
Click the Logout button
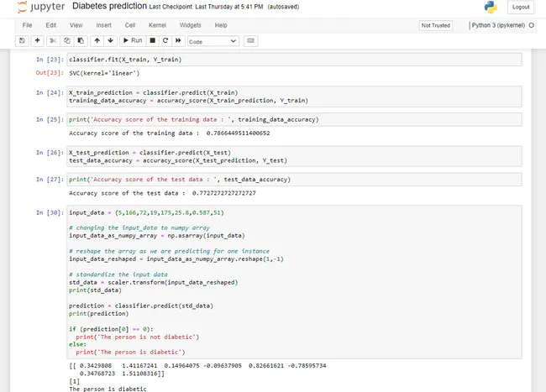(x=521, y=7)
